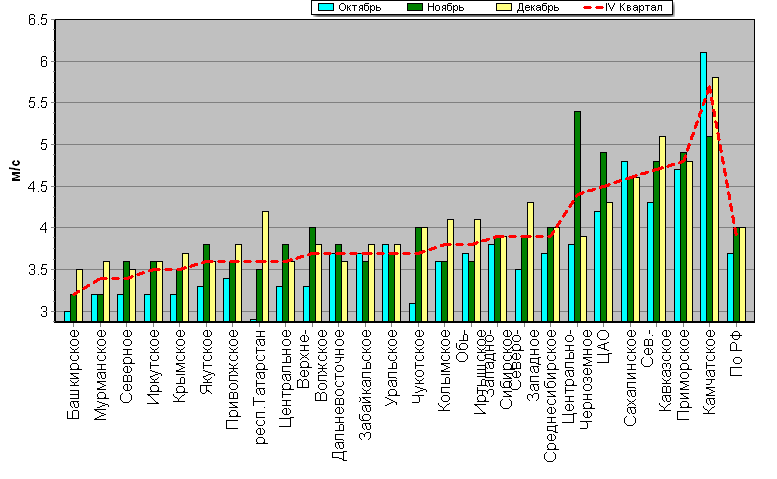Click the green Ноябрь legend swatch
The height and width of the screenshot is (479, 777).
tap(415, 7)
